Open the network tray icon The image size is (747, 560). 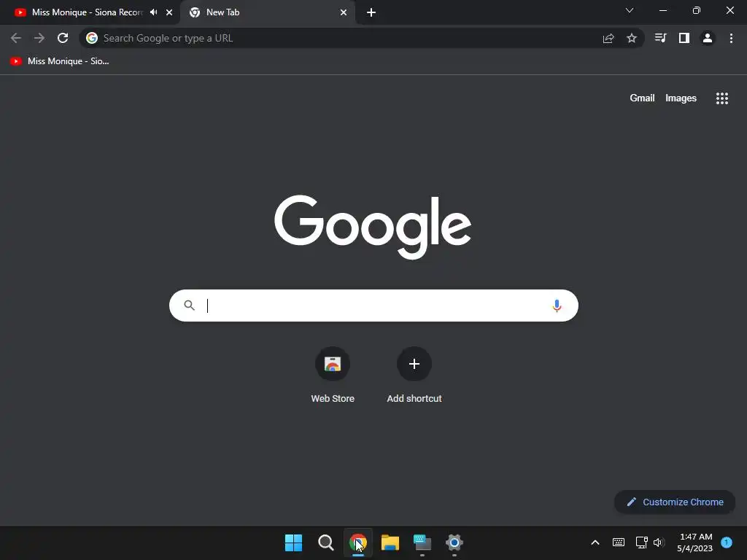pos(642,542)
